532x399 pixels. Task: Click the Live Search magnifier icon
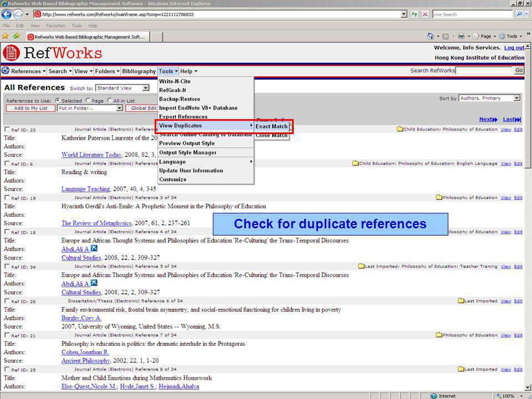(519, 14)
